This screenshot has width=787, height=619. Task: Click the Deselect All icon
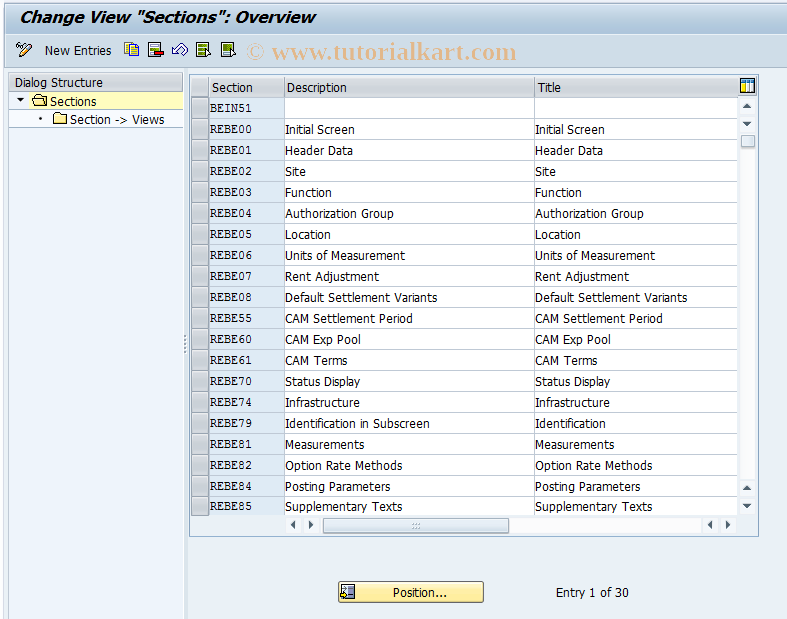point(228,50)
